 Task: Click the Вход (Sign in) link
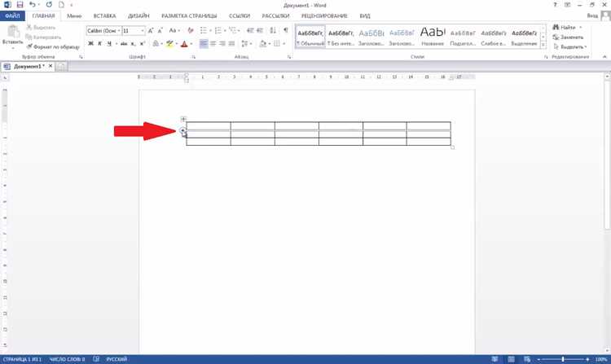click(592, 16)
